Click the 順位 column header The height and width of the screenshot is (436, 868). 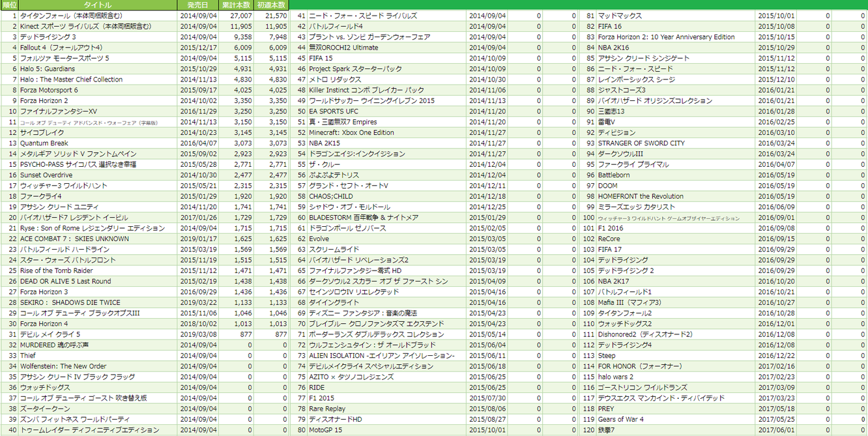tap(9, 5)
